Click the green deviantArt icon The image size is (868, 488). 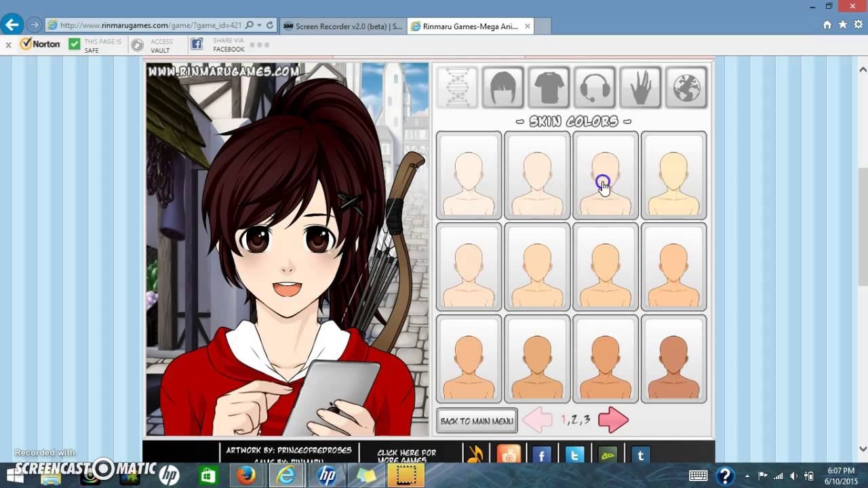tap(608, 455)
